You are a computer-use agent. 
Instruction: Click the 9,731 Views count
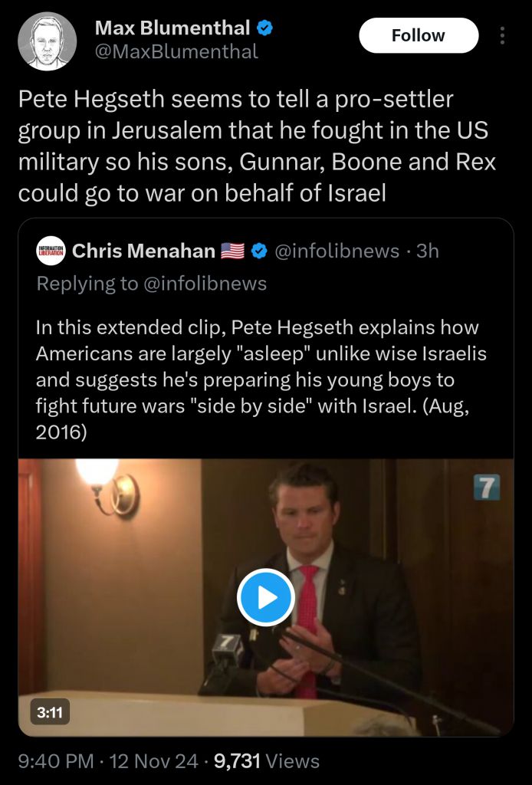267,761
